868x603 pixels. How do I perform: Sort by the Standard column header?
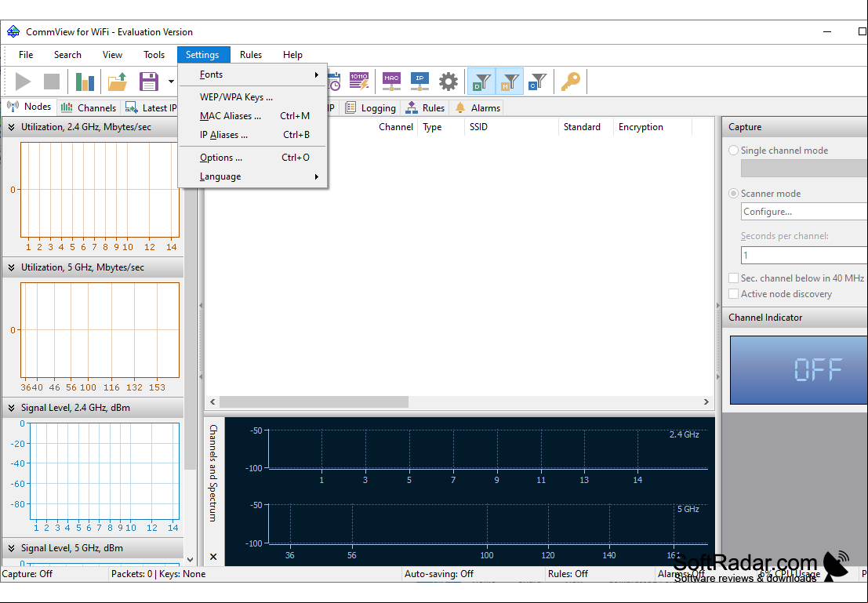click(587, 127)
